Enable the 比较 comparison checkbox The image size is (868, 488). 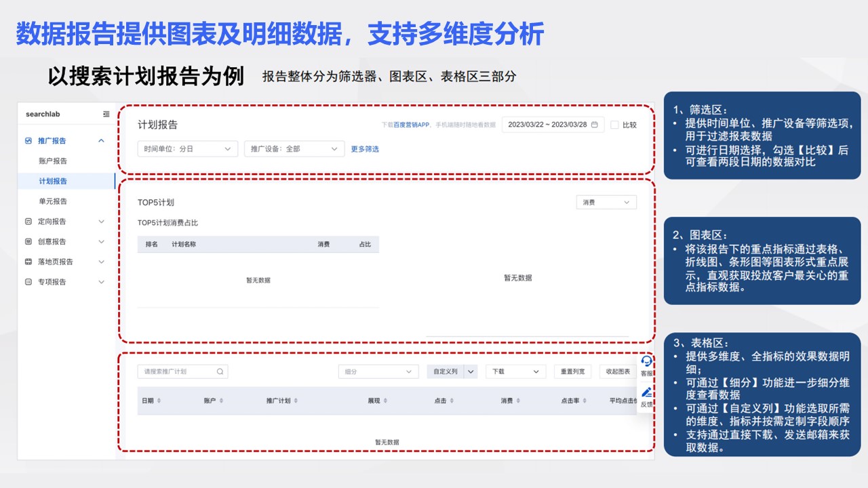(x=614, y=125)
